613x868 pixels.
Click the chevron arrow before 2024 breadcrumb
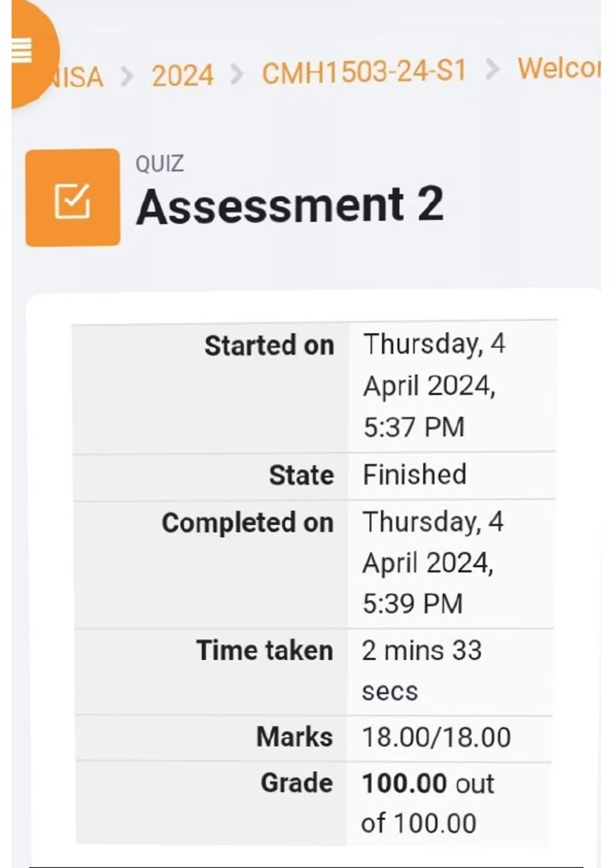(x=127, y=77)
